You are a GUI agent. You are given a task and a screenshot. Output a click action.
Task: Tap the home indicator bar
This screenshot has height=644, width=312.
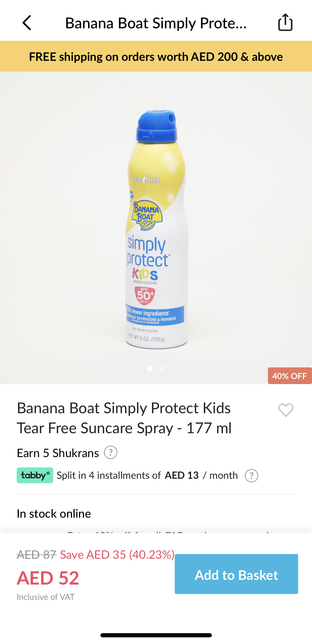coord(156,635)
